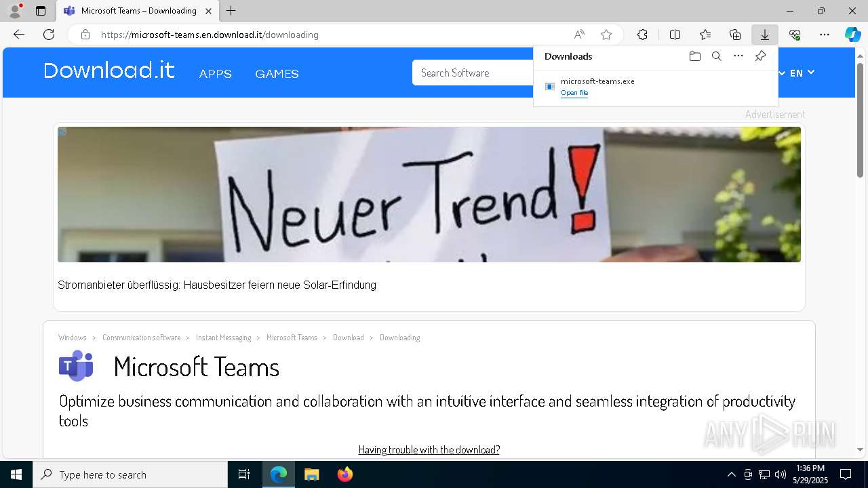Open downloads folder from Downloads panel
The image size is (868, 488).
click(x=694, y=56)
